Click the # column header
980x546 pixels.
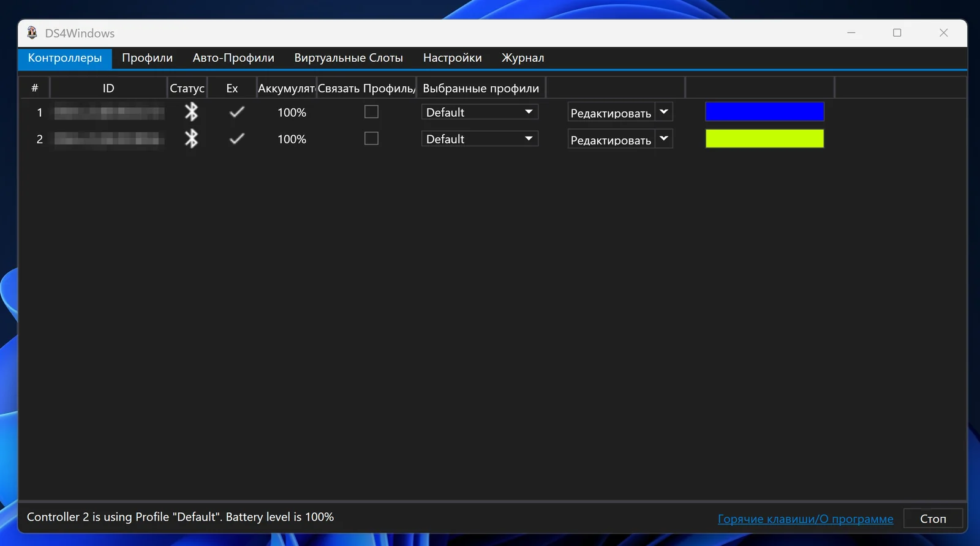(35, 88)
